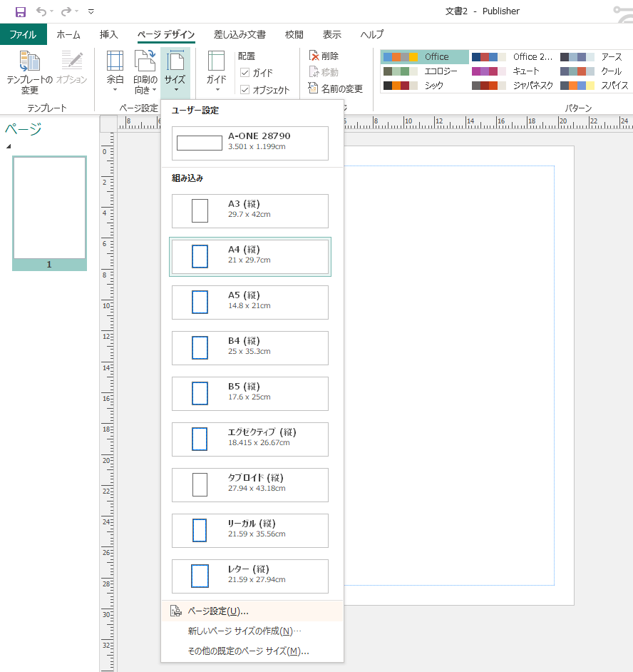Open the ファイル tab
The image size is (633, 672).
coord(23,34)
